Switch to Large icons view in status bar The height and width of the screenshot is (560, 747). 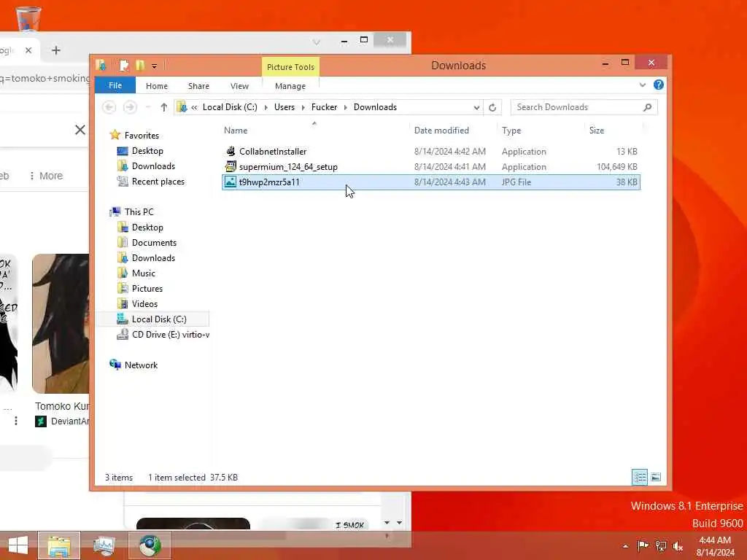click(x=656, y=477)
